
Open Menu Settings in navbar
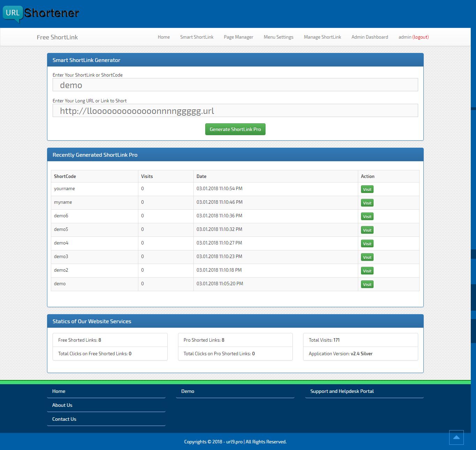[278, 37]
